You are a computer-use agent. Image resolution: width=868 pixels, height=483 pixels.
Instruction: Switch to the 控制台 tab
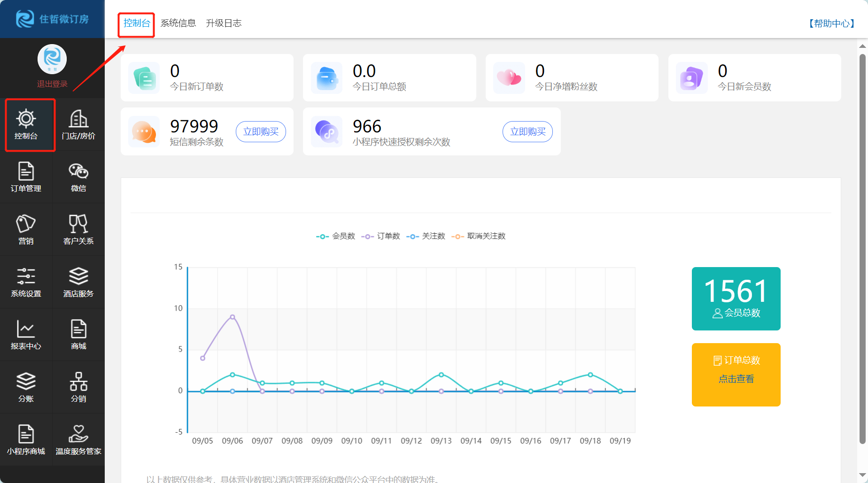pos(137,23)
